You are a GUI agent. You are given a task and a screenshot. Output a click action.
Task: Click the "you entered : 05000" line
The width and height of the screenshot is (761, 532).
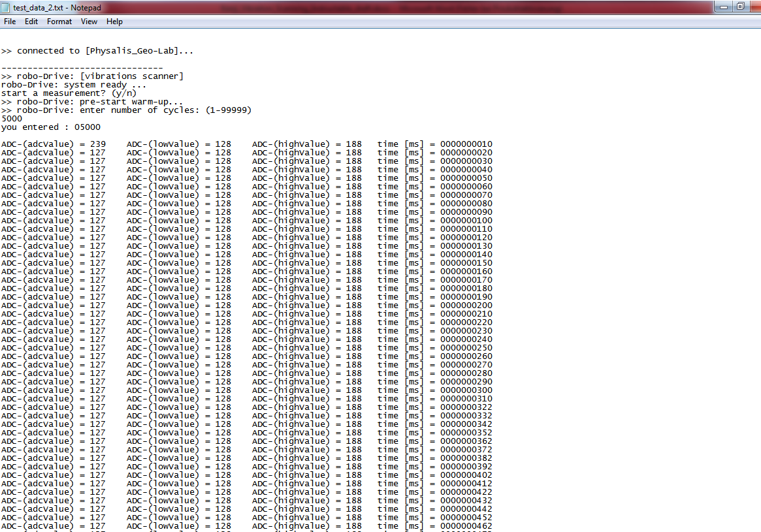coord(51,127)
